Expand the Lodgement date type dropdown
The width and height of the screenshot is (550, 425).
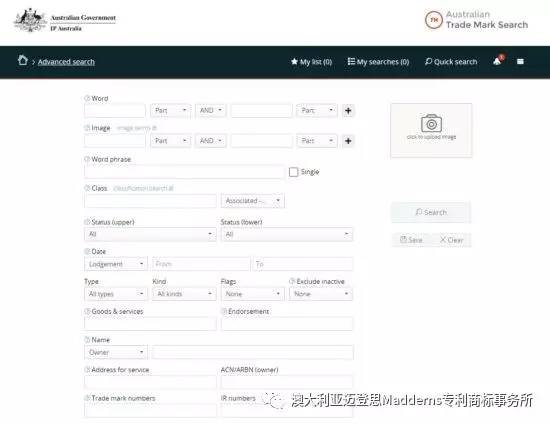pyautogui.click(x=116, y=264)
